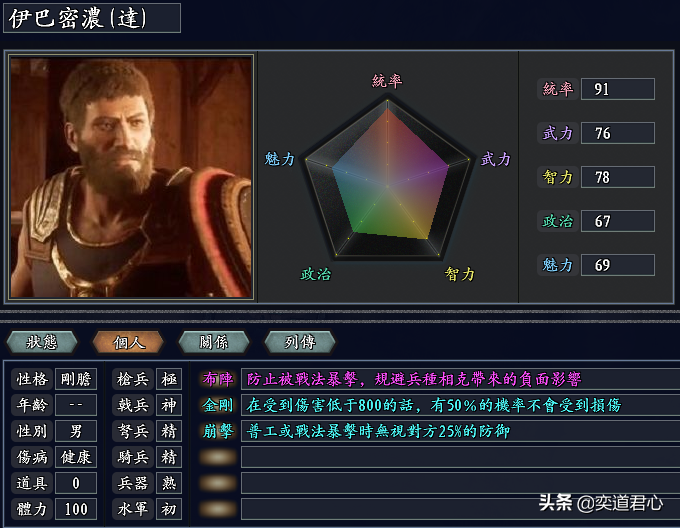Click the 槍兵 aptitude rank 極
This screenshot has height=528, width=680.
(x=169, y=379)
